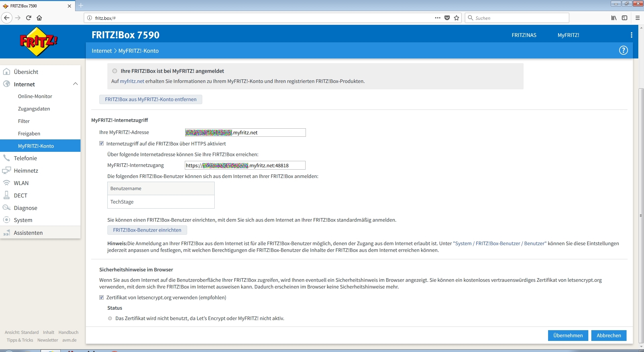Follow the System / FRITZ!Box-Benutzer / Benutzer link
This screenshot has height=352, width=644.
coord(500,244)
